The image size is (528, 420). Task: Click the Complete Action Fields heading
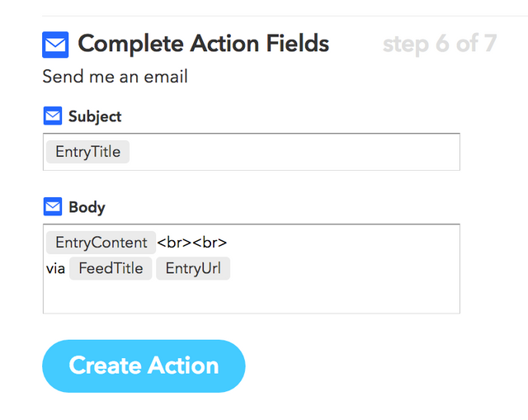tap(203, 44)
